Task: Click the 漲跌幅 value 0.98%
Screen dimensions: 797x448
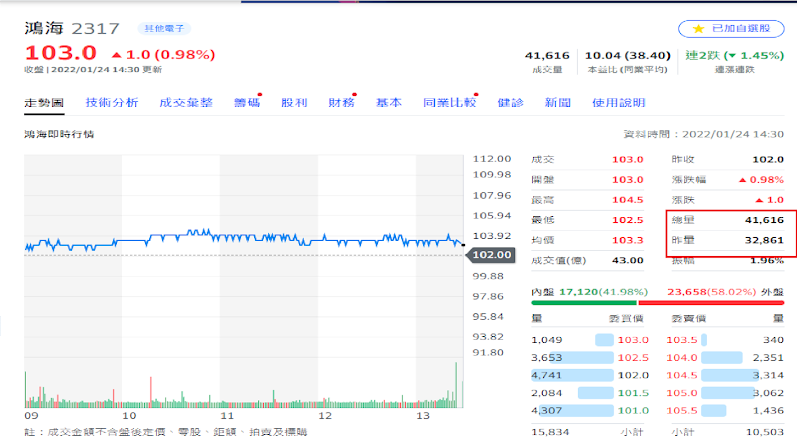Action: tap(761, 180)
